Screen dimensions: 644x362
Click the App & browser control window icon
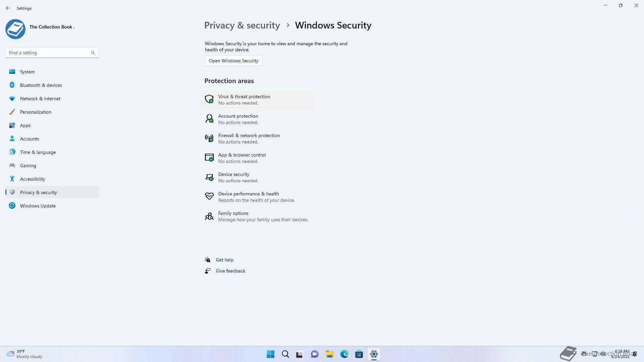[x=209, y=158]
